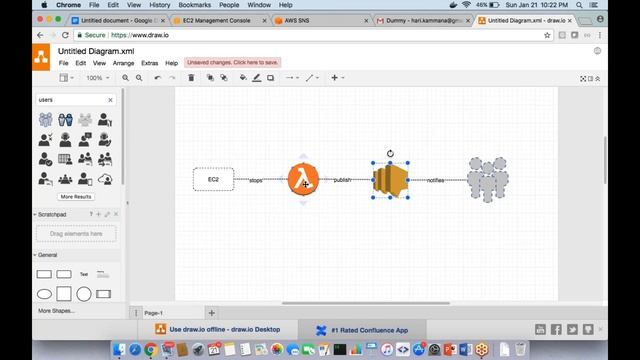
Task: Open '#1 Rated Confluence App' link
Action: pos(362,330)
